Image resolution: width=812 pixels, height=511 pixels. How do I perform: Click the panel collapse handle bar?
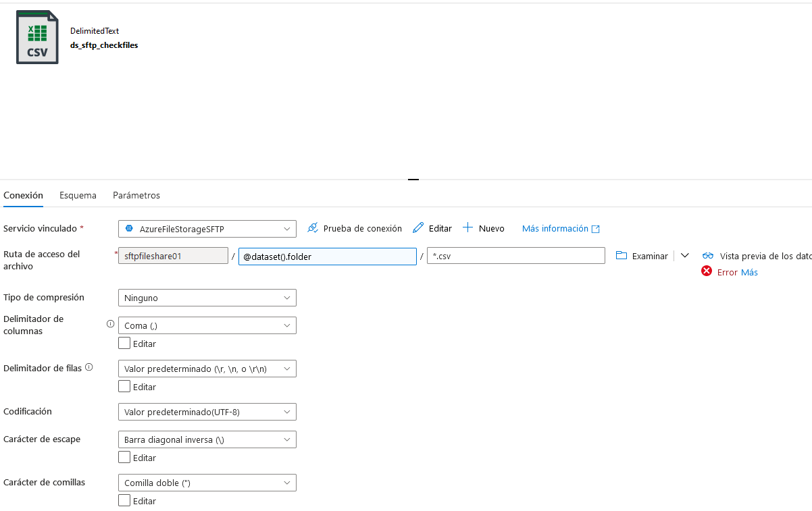click(413, 180)
